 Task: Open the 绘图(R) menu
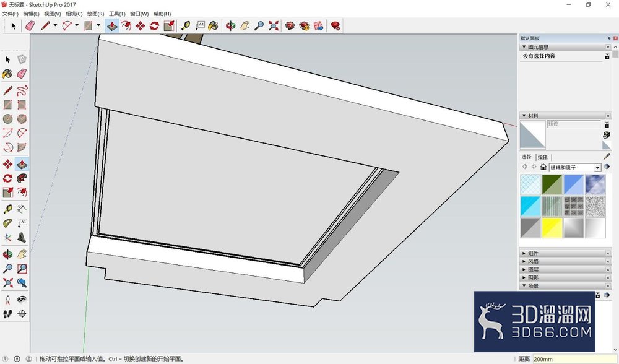[x=95, y=14]
